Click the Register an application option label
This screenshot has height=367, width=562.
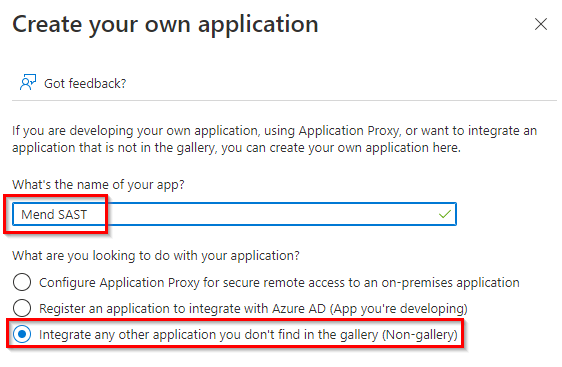pyautogui.click(x=253, y=309)
